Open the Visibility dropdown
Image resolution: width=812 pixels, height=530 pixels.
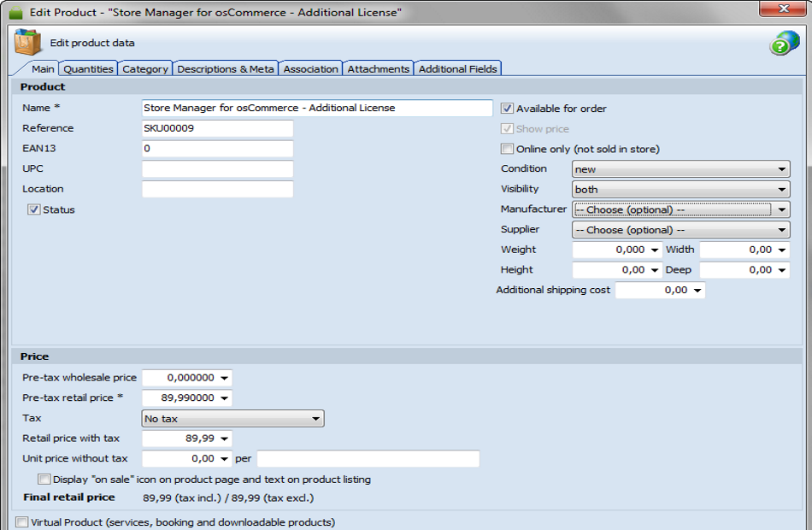pos(680,189)
